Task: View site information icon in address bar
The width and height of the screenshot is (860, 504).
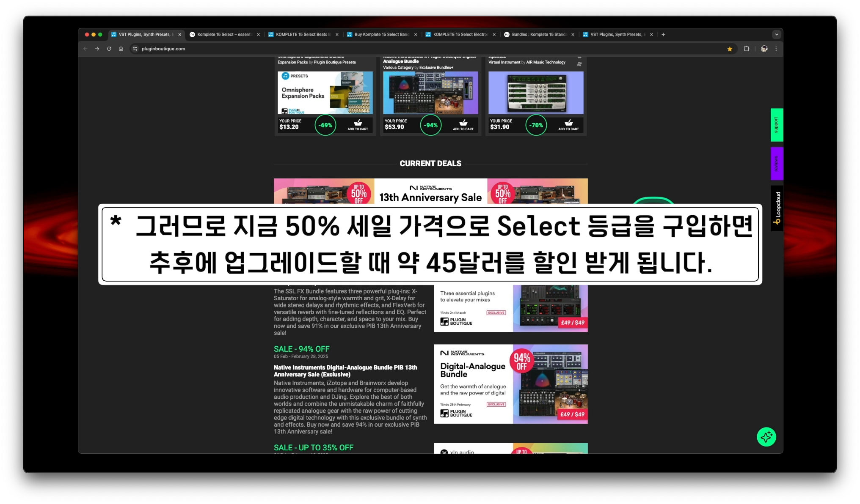Action: click(x=135, y=49)
